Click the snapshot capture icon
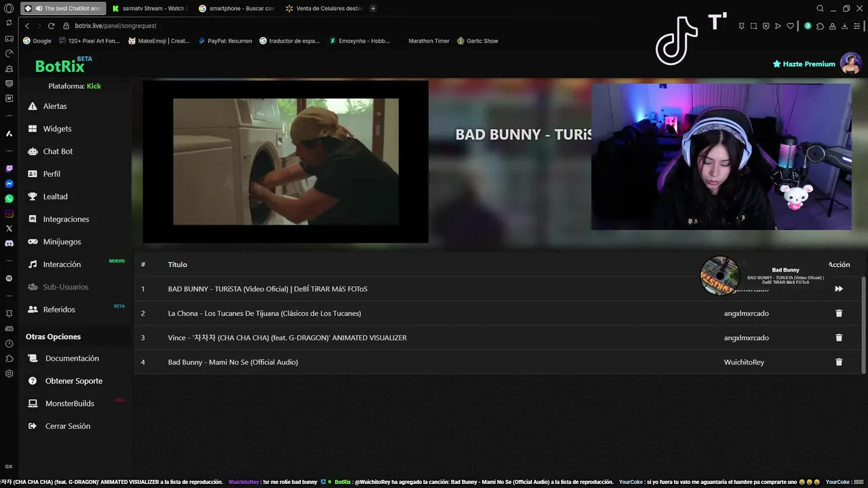The width and height of the screenshot is (868, 488). 753,26
